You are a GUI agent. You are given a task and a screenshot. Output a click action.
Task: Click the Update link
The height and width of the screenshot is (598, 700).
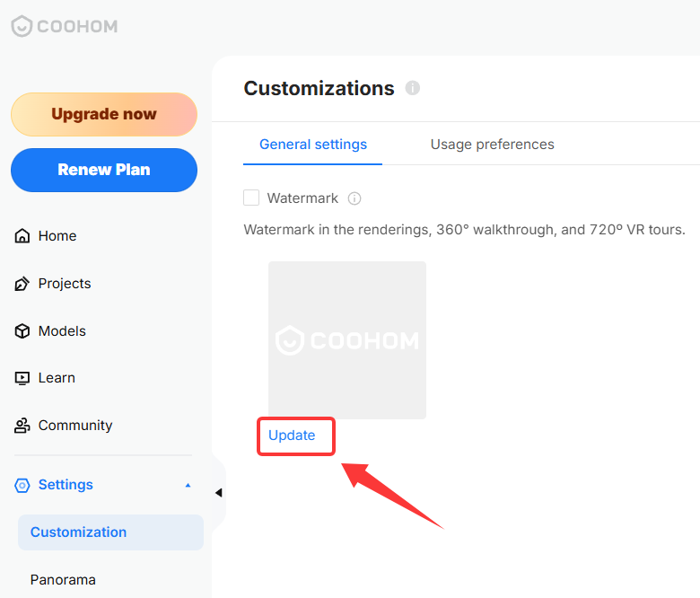tap(292, 435)
